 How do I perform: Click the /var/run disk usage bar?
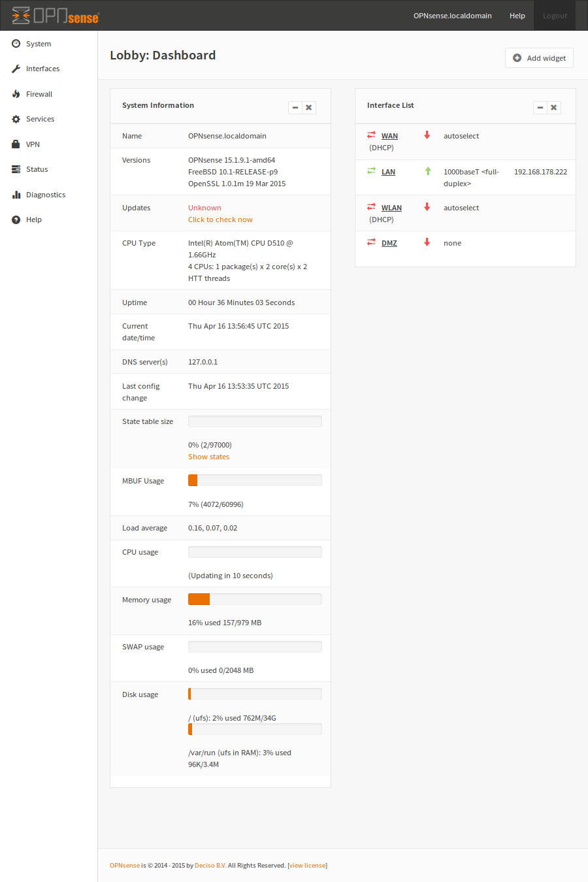click(255, 729)
